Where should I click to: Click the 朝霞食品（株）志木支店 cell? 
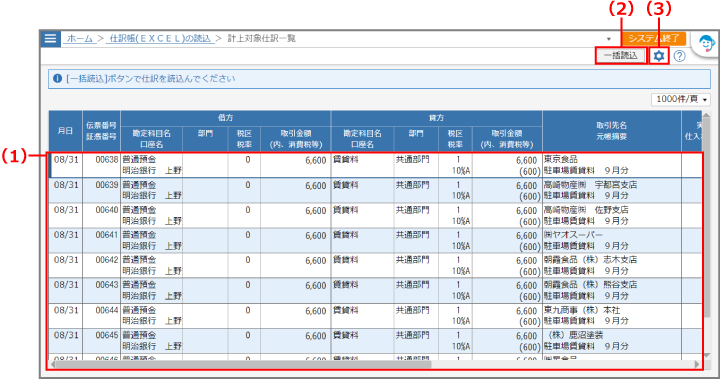tap(591, 260)
